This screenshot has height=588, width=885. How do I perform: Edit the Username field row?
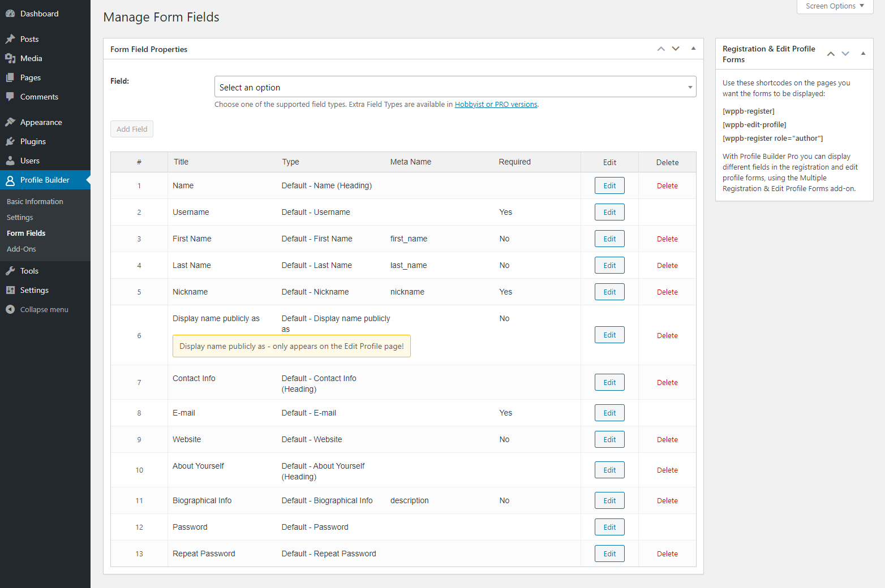(x=609, y=212)
